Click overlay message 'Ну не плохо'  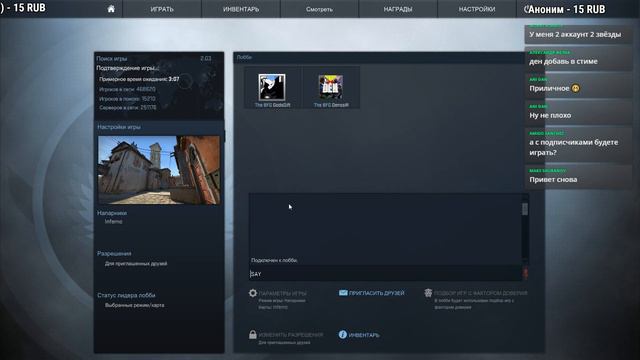tap(550, 116)
